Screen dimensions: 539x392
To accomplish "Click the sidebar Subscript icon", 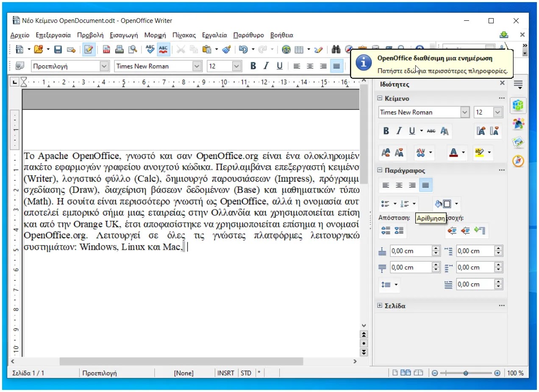I will point(399,152).
